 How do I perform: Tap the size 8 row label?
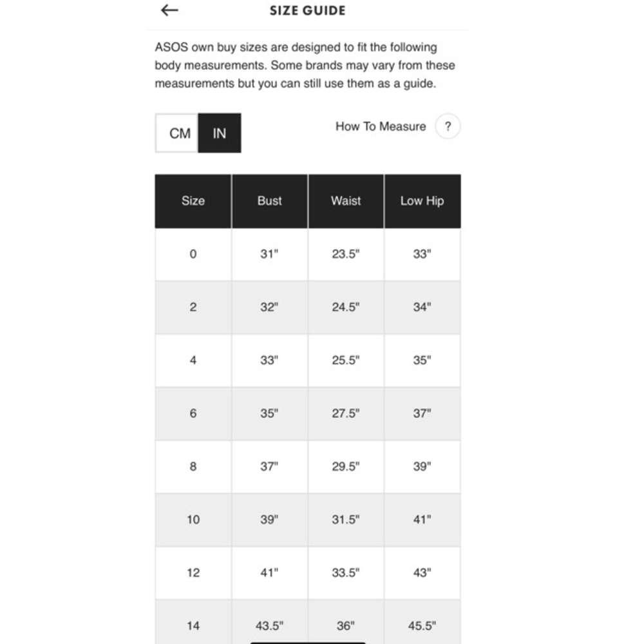(x=193, y=466)
